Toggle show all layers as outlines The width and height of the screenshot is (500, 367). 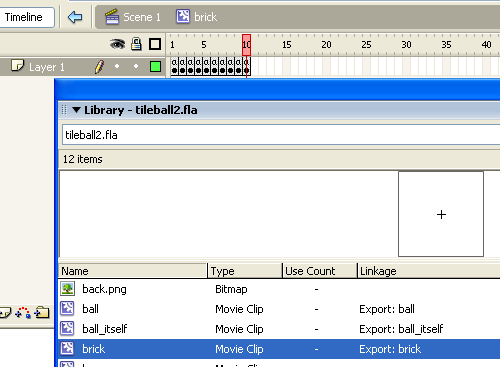(155, 44)
